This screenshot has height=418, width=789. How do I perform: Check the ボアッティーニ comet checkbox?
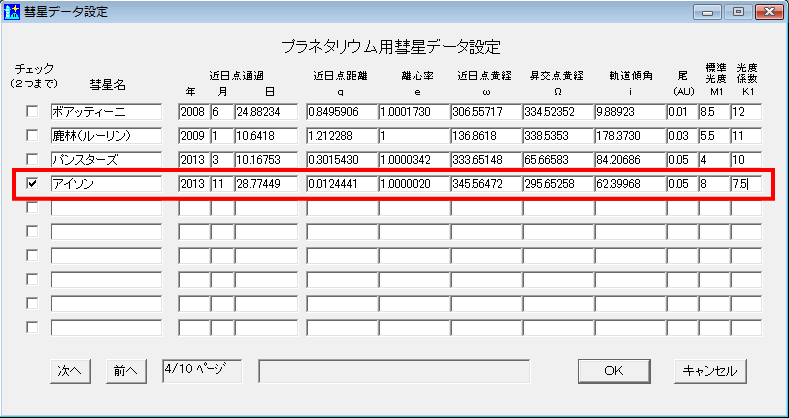coord(32,111)
